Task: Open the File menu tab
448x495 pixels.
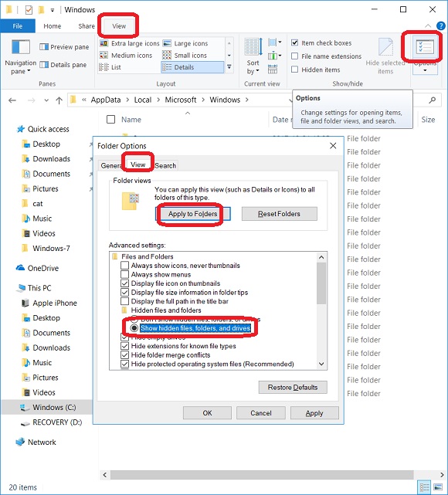Action: tap(18, 26)
